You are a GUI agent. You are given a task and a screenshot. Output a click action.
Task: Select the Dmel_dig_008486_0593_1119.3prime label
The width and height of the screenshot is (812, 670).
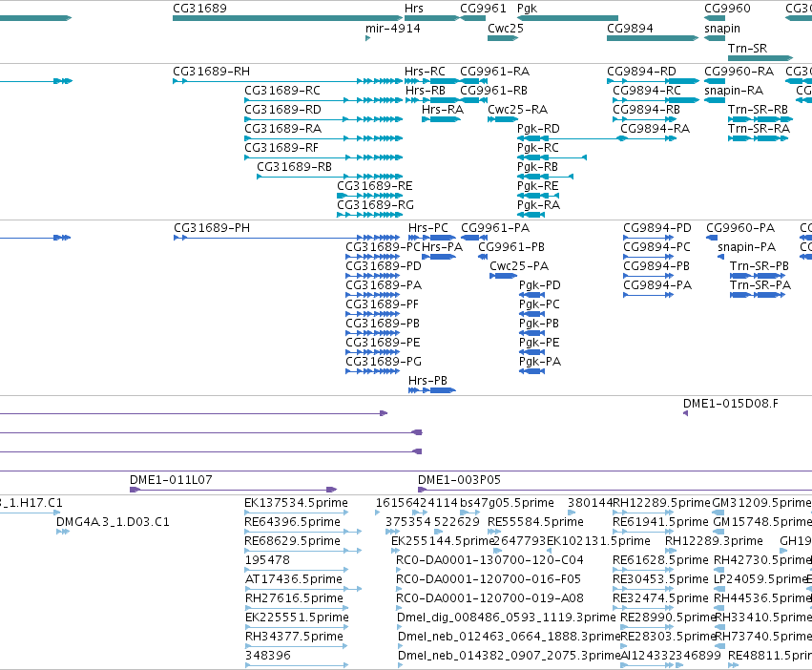(x=506, y=618)
